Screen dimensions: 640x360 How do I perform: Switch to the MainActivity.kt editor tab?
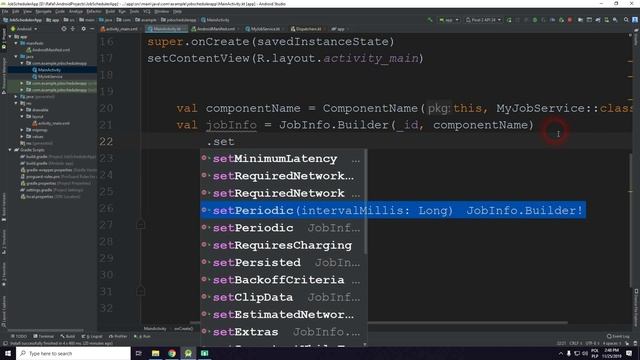coord(166,29)
